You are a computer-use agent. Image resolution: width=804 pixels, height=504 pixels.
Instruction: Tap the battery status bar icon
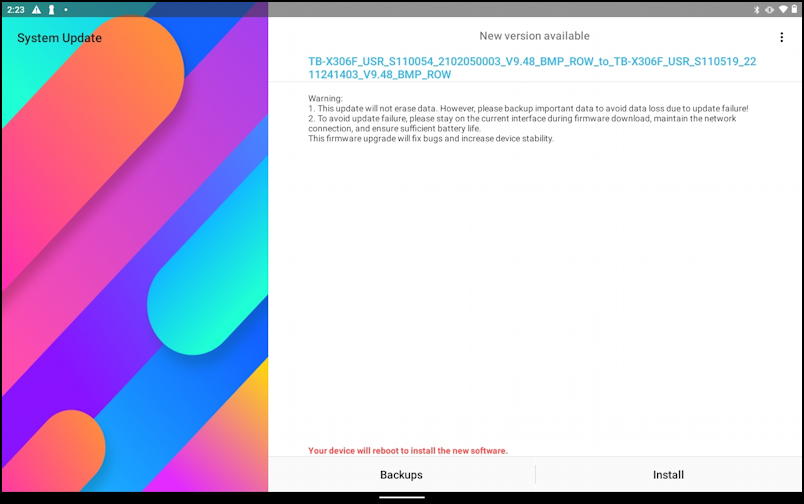[794, 9]
